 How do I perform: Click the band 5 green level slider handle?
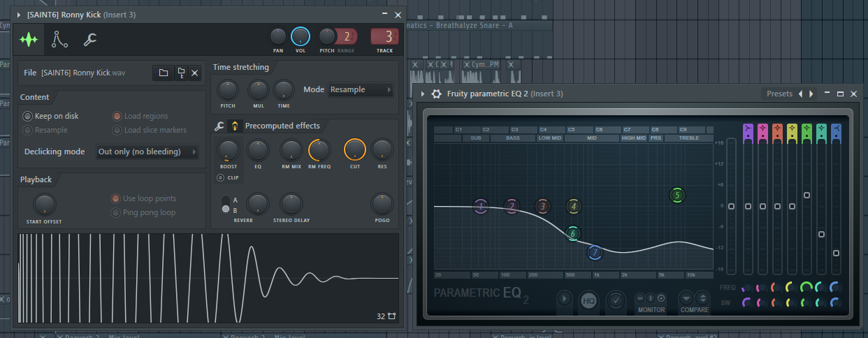coord(806,195)
